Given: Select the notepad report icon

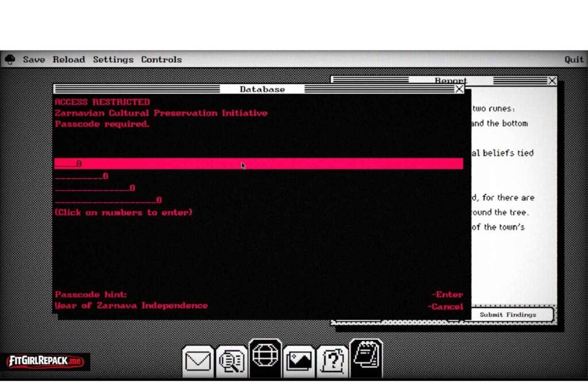Looking at the screenshot, I should (366, 356).
